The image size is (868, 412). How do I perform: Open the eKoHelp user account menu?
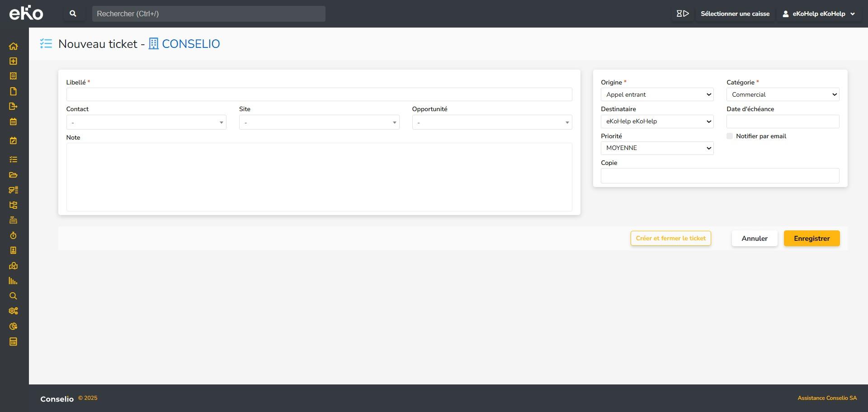(x=818, y=14)
